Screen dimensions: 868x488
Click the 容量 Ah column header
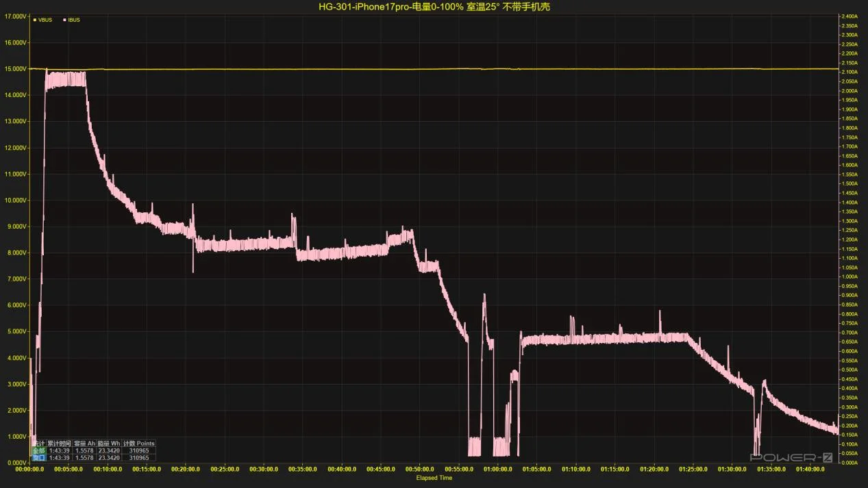tap(84, 444)
